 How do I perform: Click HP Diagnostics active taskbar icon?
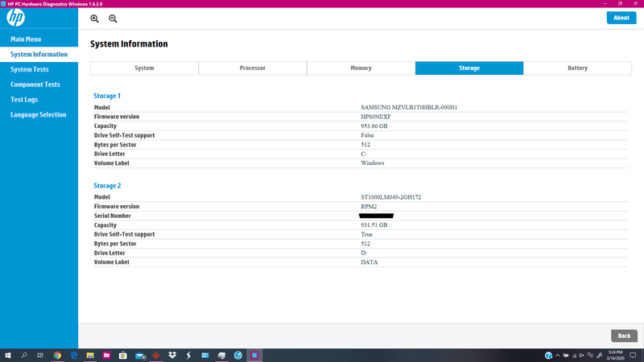tap(254, 356)
